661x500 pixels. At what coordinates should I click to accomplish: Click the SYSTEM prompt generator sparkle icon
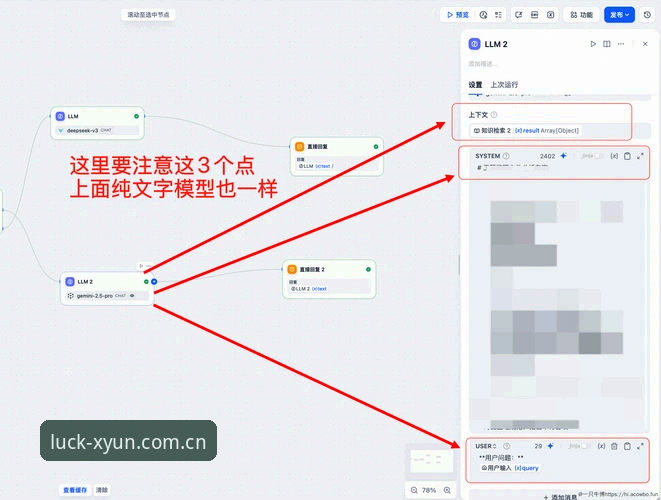pyautogui.click(x=564, y=156)
